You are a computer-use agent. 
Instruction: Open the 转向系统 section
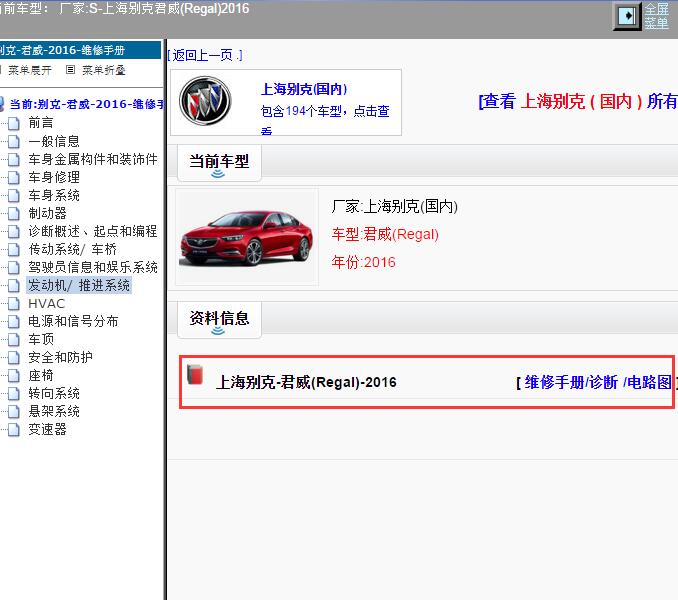[54, 393]
